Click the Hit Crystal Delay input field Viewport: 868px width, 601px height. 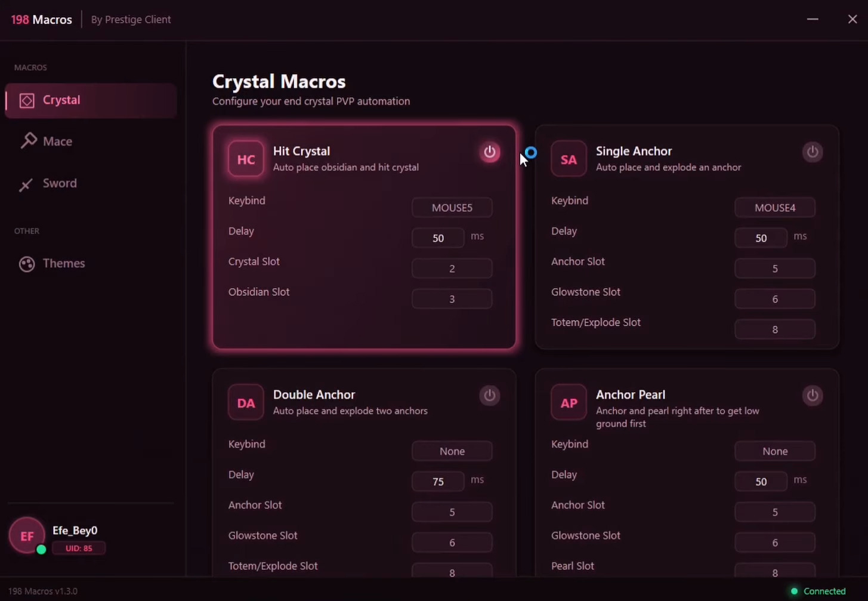438,238
